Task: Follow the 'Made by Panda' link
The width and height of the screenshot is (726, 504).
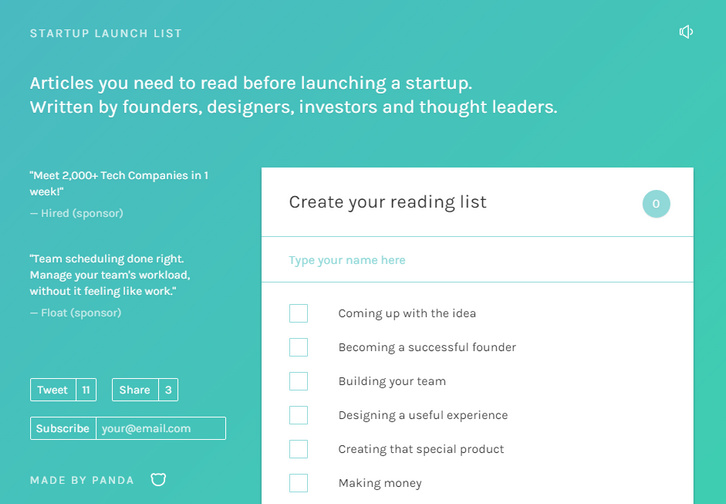Action: 82,480
